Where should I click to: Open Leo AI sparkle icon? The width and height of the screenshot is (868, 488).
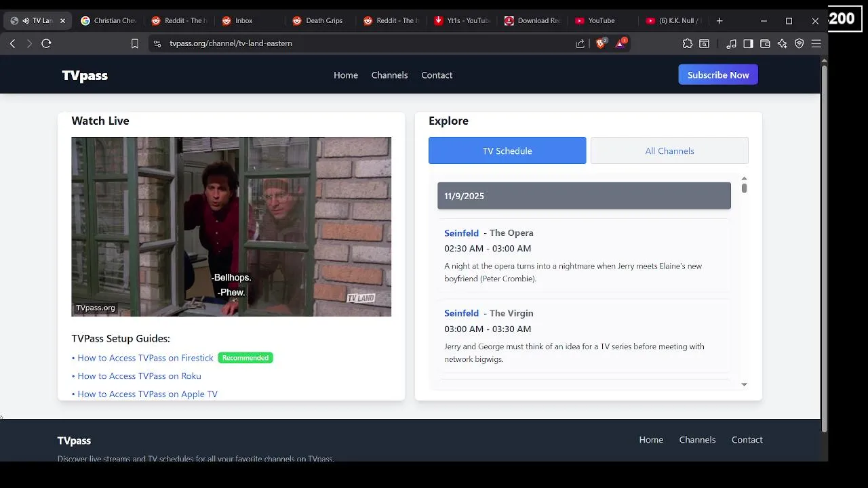(782, 43)
